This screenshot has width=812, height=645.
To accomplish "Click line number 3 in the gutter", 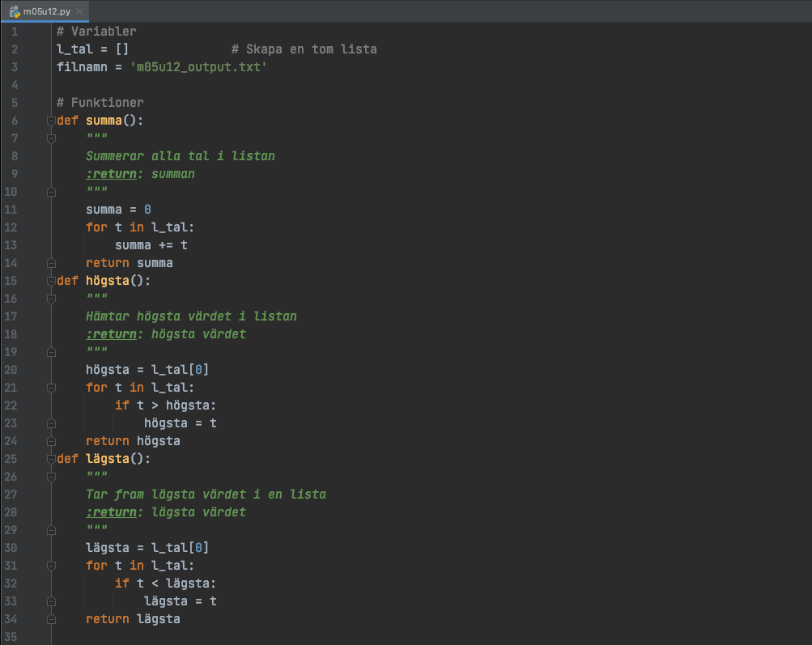I will click(15, 67).
